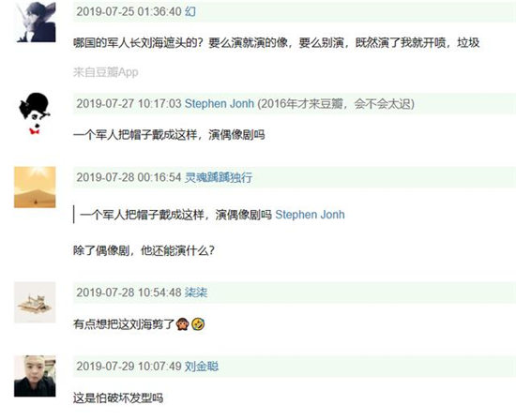Click quoted Stephen Jonh link in reply
516x420 pixels.
(x=310, y=215)
